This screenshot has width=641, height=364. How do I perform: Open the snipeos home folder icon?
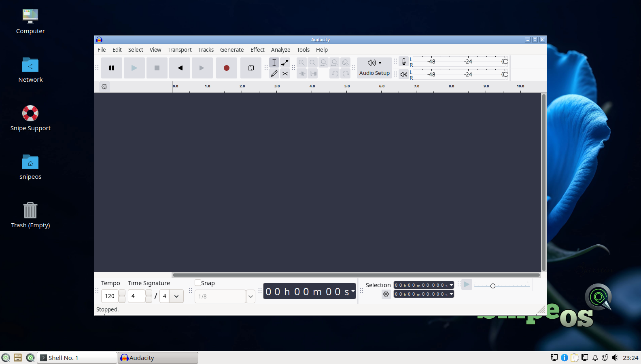(x=30, y=167)
